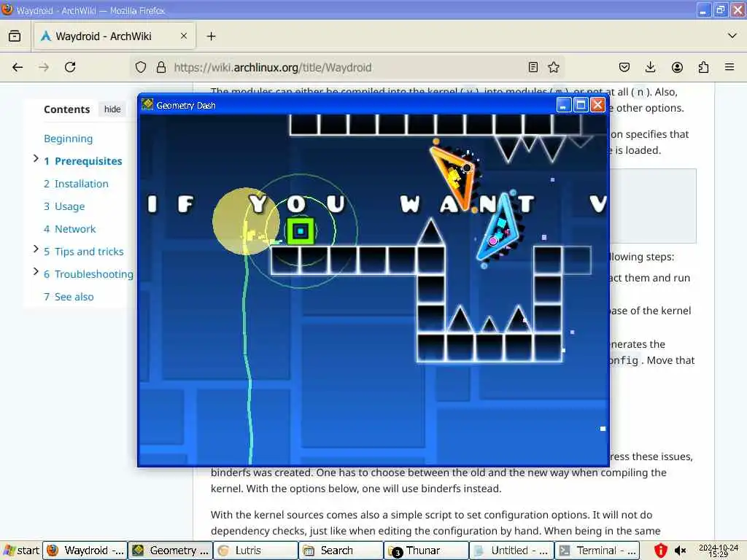Restore the Firefox window size
747x560 pixels.
(720, 10)
